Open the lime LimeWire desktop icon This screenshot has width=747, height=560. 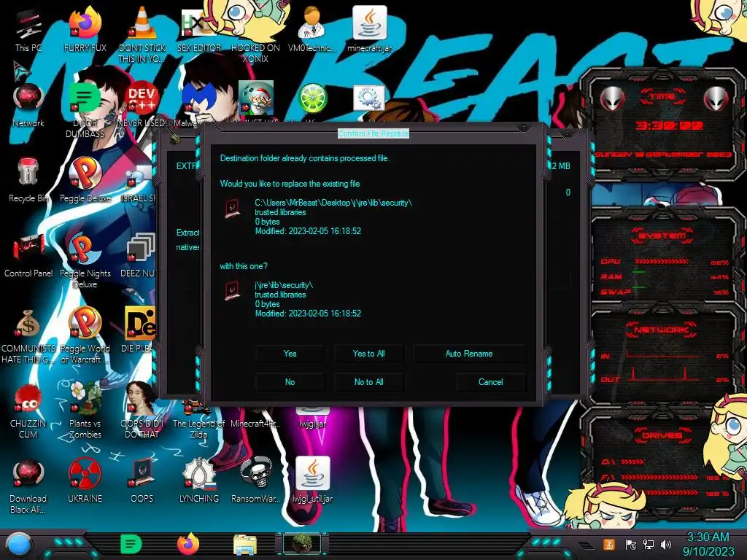(x=312, y=98)
